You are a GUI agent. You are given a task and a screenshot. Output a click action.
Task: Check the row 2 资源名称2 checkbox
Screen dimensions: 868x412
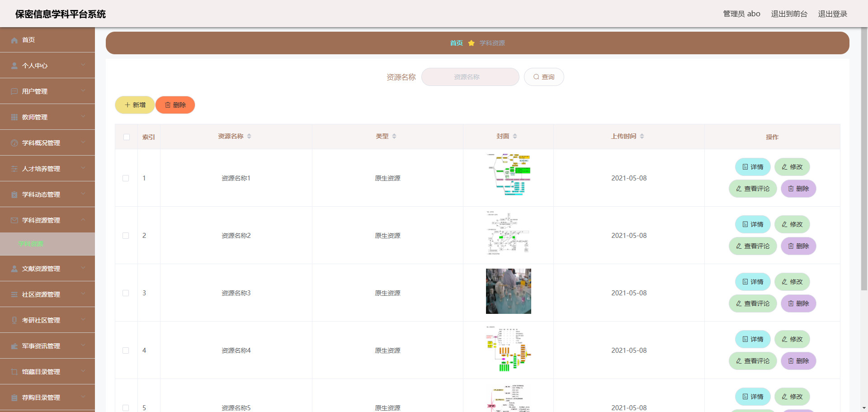tap(126, 236)
